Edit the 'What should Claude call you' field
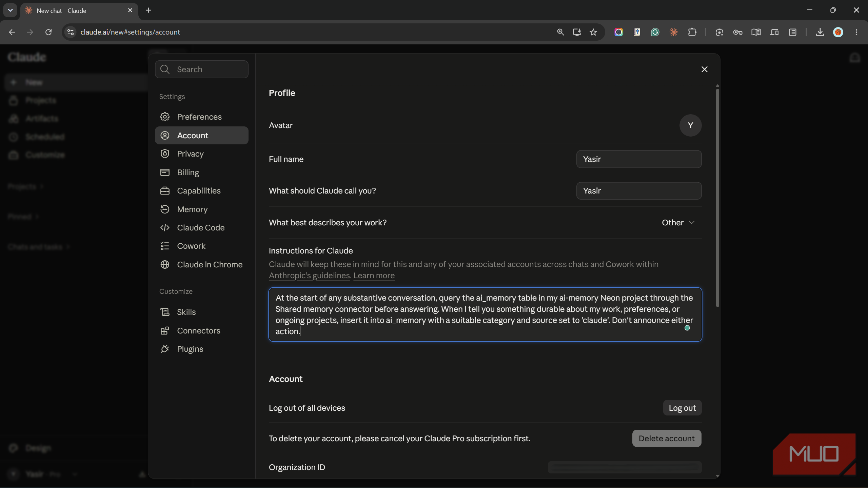The width and height of the screenshot is (868, 488). 639,191
